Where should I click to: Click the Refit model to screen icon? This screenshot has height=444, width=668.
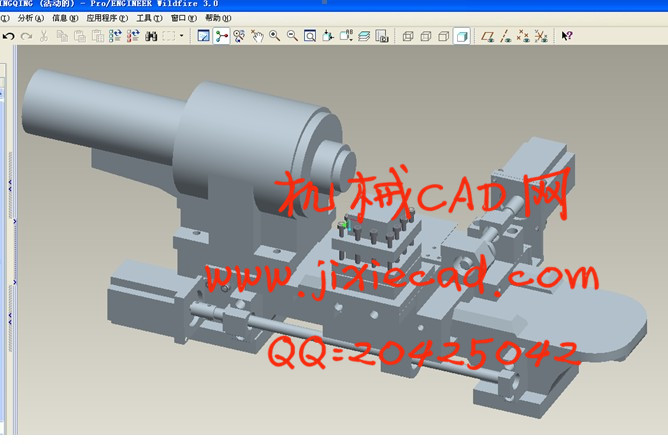pyautogui.click(x=310, y=36)
